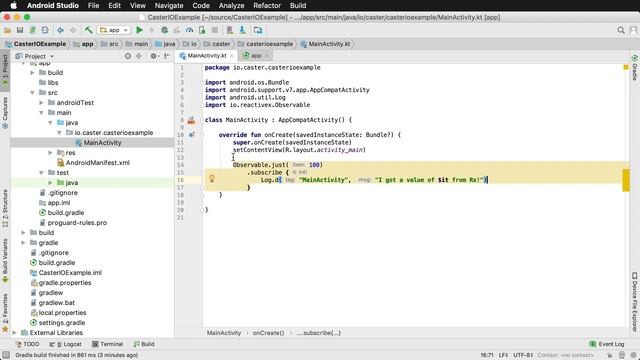Toggle the Build Variants side panel
Image resolution: width=640 pixels, height=360 pixels.
point(5,261)
